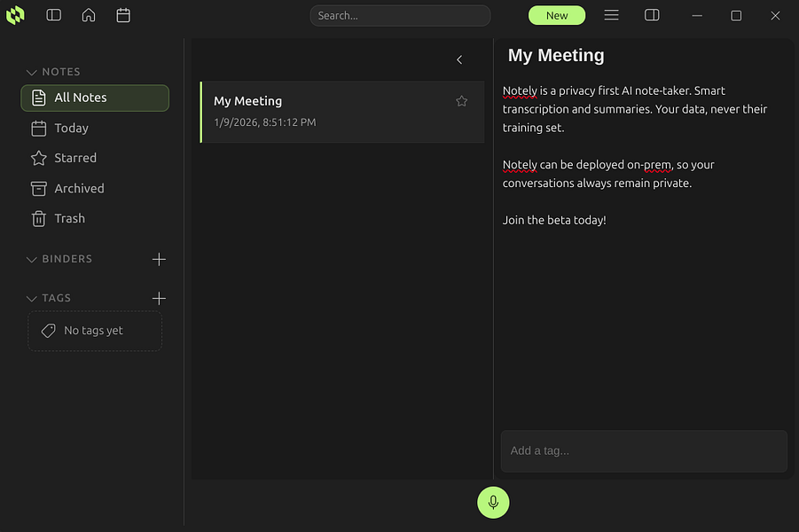Maximize the Notely window
799x532 pixels.
click(736, 16)
